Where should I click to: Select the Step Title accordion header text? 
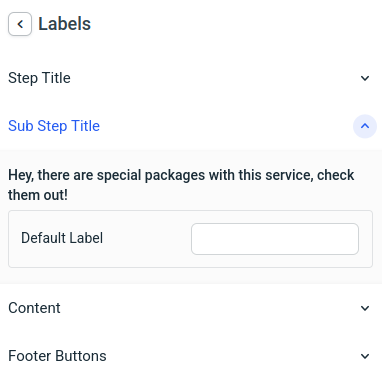39,78
